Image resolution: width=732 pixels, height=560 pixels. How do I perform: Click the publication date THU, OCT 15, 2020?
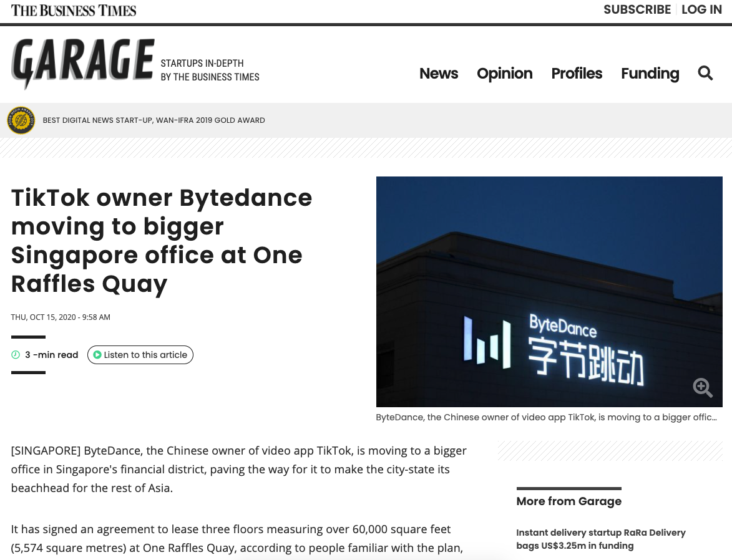[x=61, y=317]
